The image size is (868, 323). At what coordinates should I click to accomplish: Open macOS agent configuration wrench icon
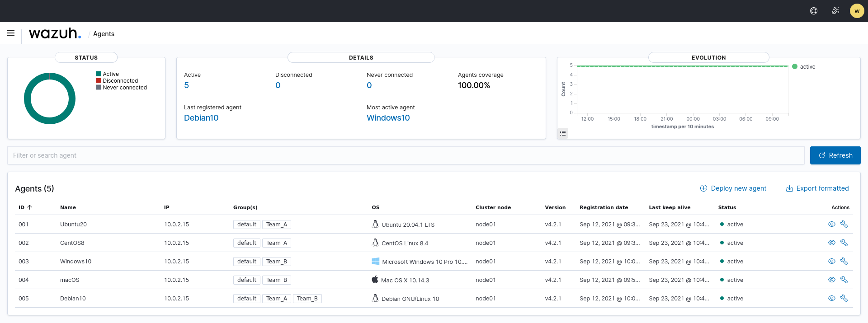pyautogui.click(x=844, y=280)
